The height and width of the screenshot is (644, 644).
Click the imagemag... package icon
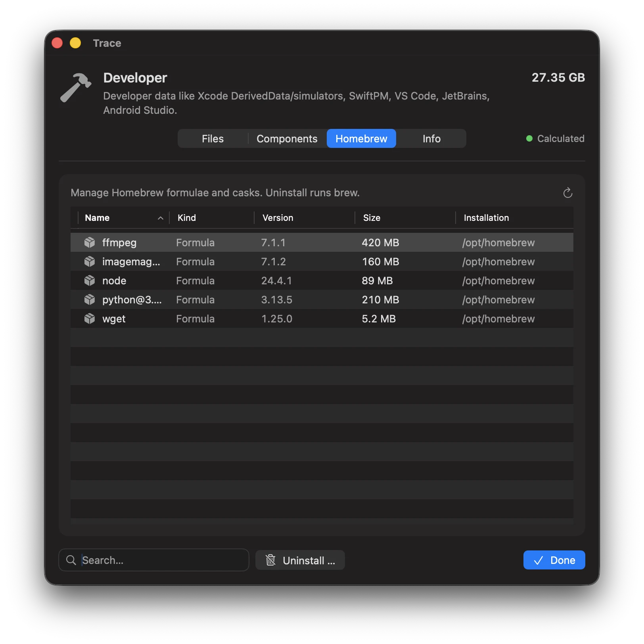90,261
